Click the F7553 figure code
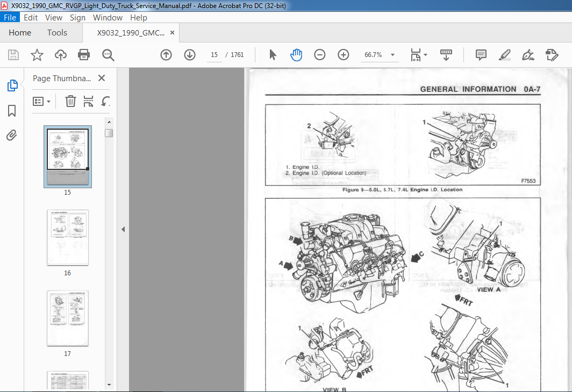This screenshot has width=572, height=392. [x=528, y=181]
